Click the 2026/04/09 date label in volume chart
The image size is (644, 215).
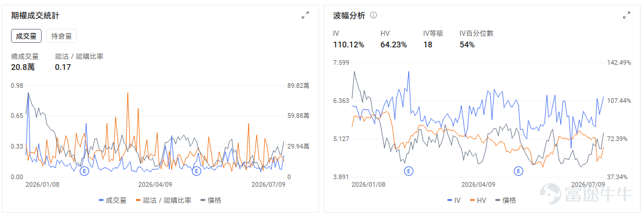click(156, 184)
